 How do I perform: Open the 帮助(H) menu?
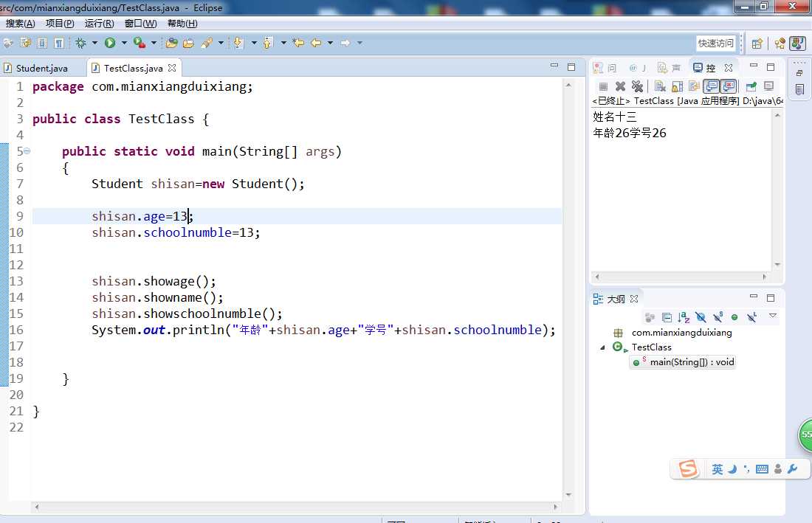pyautogui.click(x=182, y=24)
